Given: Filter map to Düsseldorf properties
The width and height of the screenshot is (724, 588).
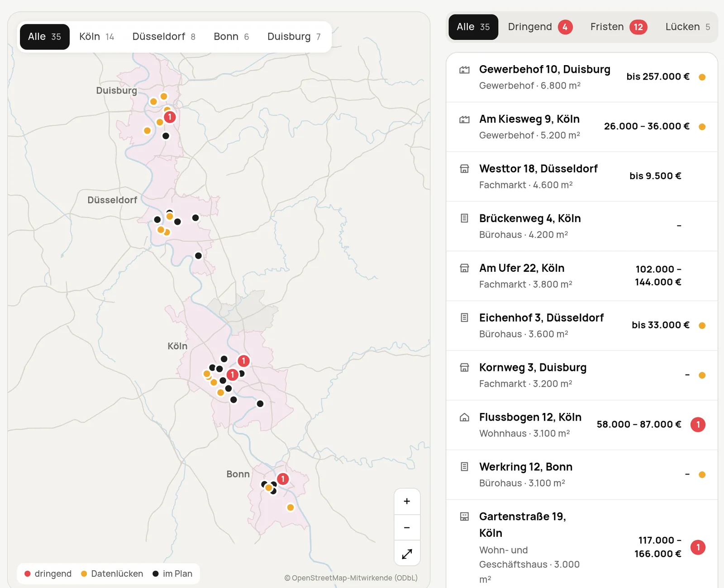Looking at the screenshot, I should [x=164, y=37].
